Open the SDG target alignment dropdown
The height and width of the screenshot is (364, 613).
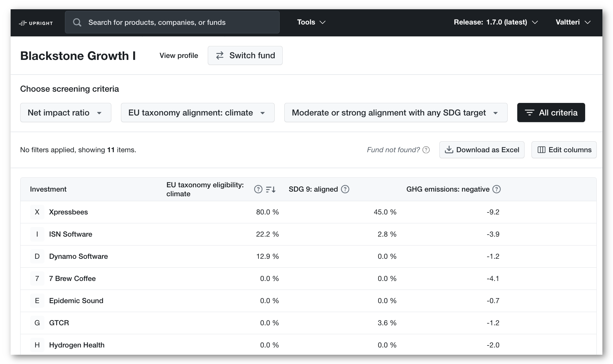pos(396,113)
